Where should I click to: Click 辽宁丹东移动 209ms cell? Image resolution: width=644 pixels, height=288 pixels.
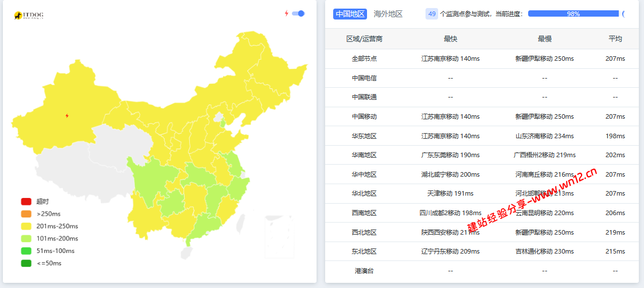tap(451, 251)
